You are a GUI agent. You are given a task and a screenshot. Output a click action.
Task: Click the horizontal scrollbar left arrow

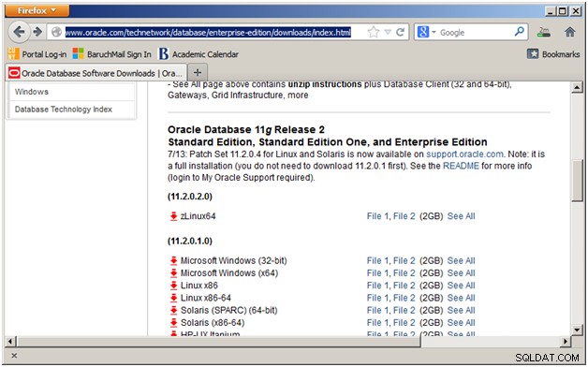(x=10, y=342)
